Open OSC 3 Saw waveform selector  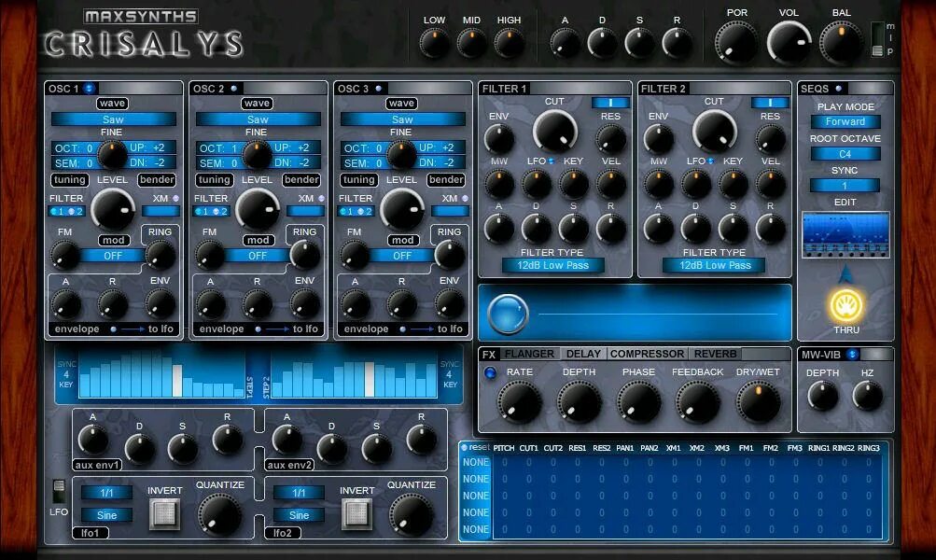tap(402, 119)
